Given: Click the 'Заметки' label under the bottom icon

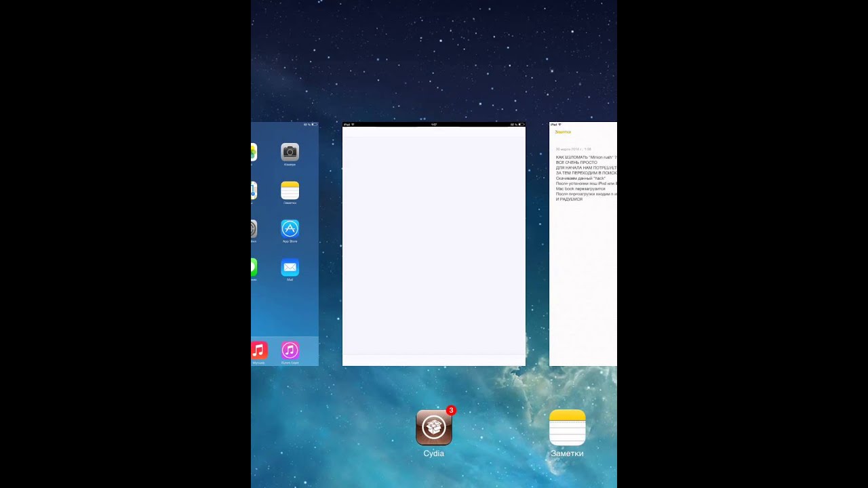Looking at the screenshot, I should tap(568, 453).
